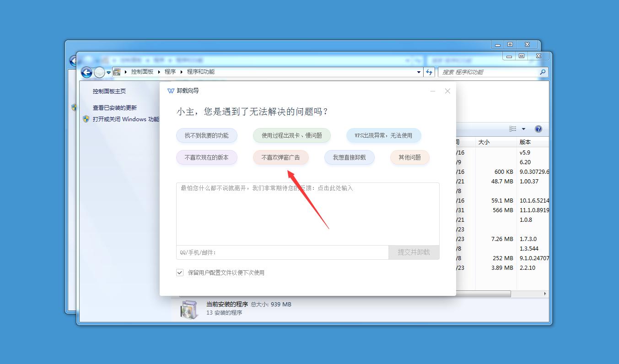
Task: Click the refresh icon next to address bar
Action: [430, 72]
